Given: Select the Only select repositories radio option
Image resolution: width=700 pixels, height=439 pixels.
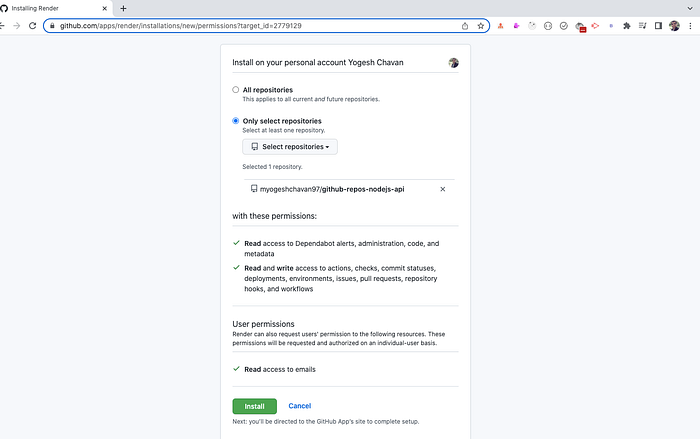Looking at the screenshot, I should (x=235, y=121).
